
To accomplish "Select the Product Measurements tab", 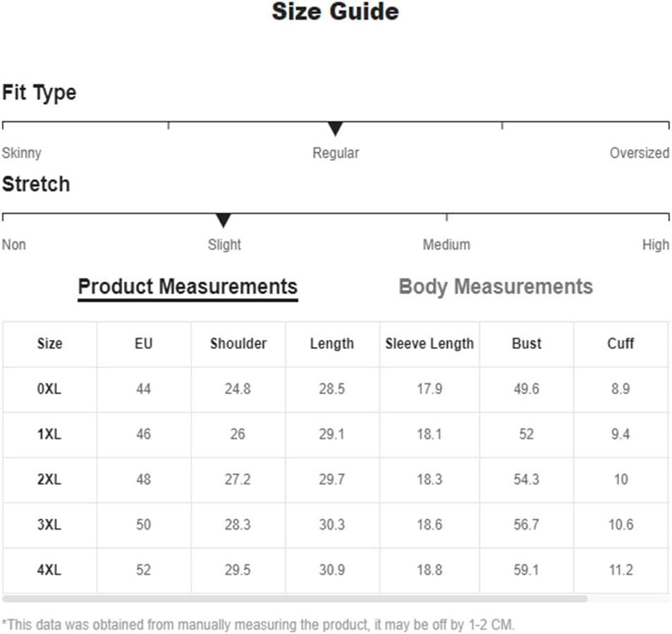I will pyautogui.click(x=188, y=287).
